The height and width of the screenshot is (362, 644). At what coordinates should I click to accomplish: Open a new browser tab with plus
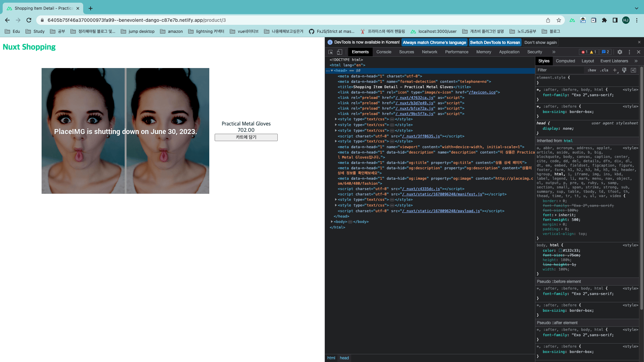pos(91,8)
